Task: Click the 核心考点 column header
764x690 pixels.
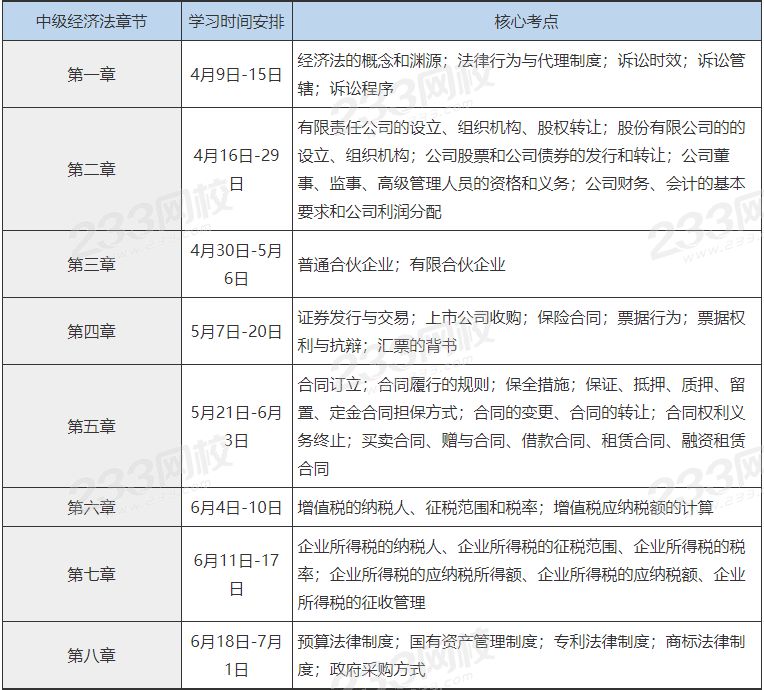Action: [x=527, y=21]
